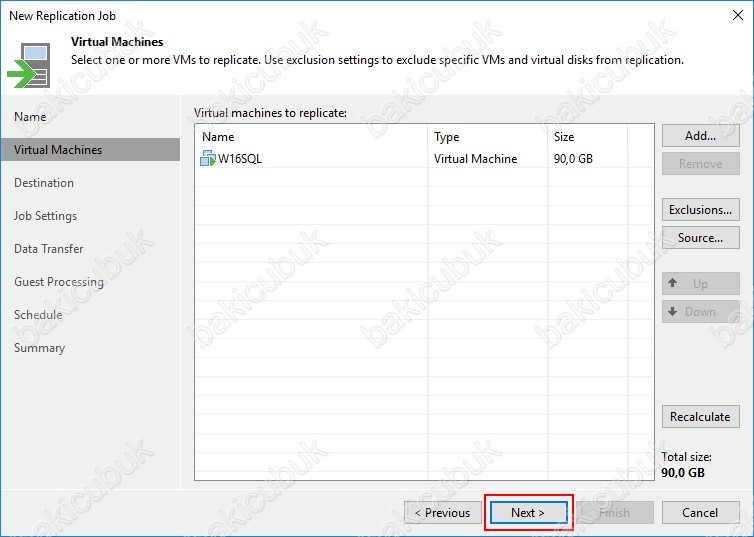Open the Data Transfer wizard step
This screenshot has width=754, height=537.
[49, 249]
